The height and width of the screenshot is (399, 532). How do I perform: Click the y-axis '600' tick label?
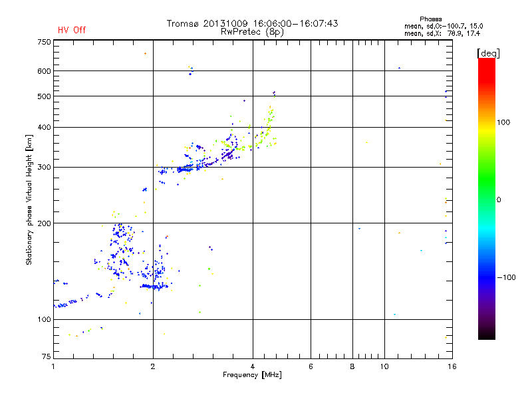(x=44, y=71)
